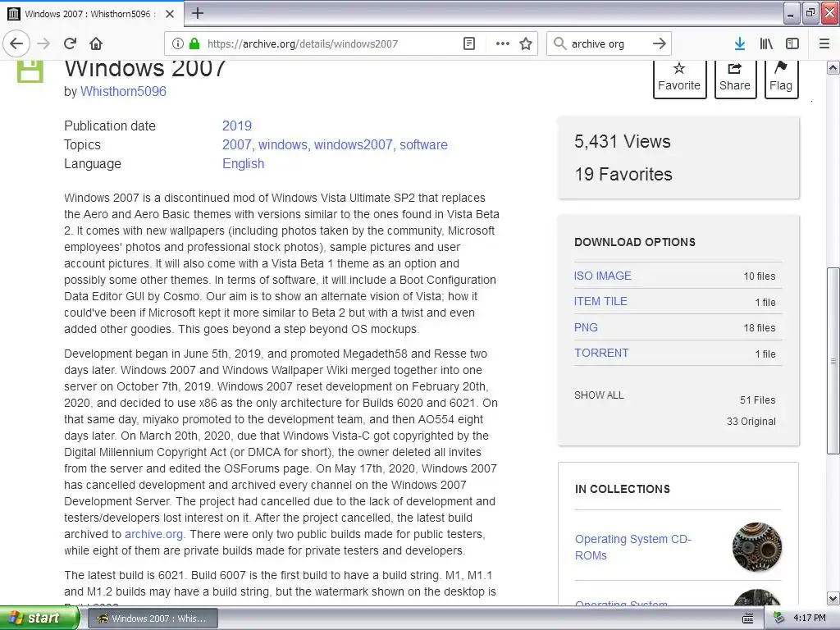Follow the archive.org link in description

click(153, 534)
